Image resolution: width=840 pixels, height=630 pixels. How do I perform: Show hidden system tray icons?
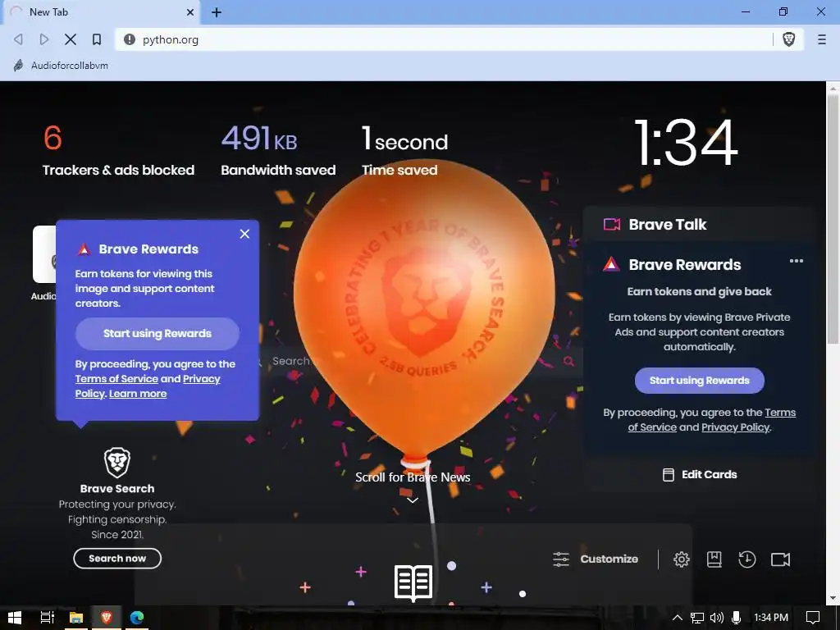coord(677,618)
